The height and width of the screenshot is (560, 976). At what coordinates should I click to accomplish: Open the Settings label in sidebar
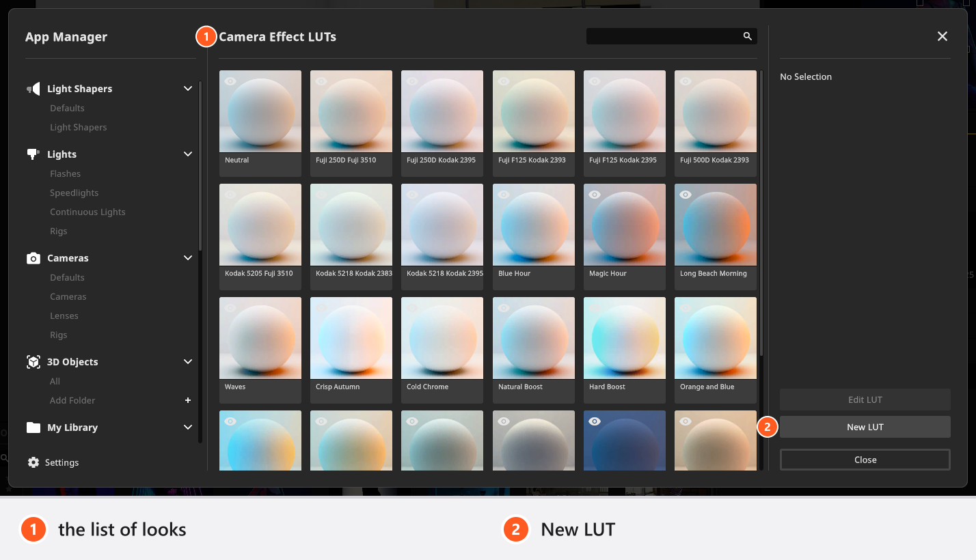click(62, 462)
